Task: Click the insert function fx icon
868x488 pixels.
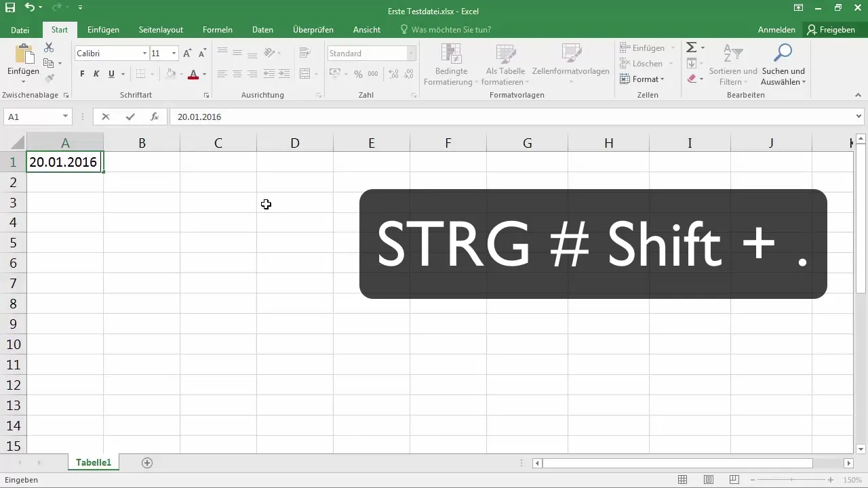Action: pos(155,117)
